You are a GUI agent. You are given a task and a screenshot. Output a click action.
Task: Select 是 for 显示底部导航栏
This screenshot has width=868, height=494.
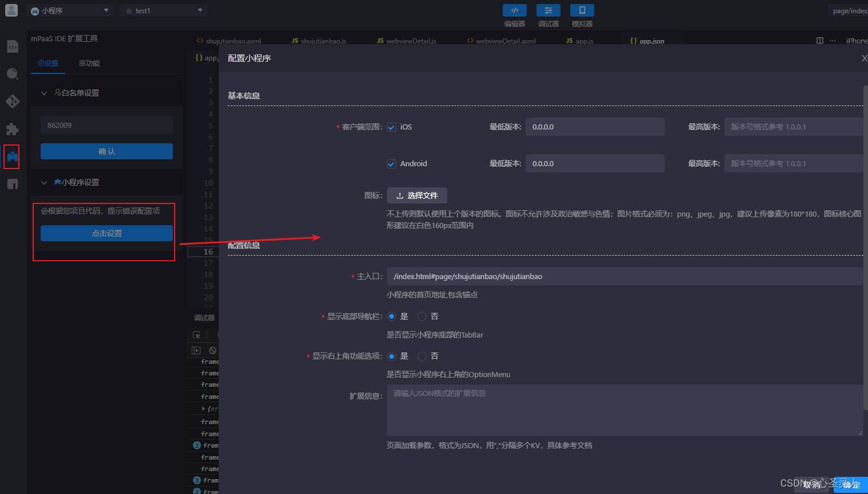tap(392, 316)
